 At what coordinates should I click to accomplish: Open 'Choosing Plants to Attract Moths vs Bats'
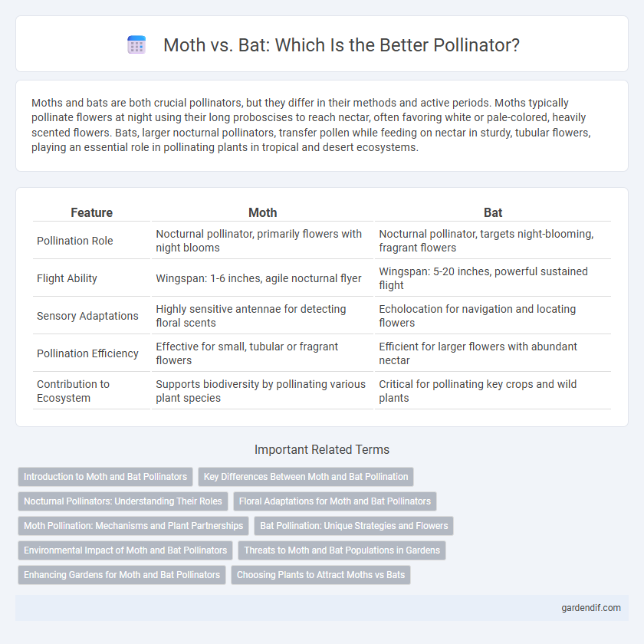320,574
